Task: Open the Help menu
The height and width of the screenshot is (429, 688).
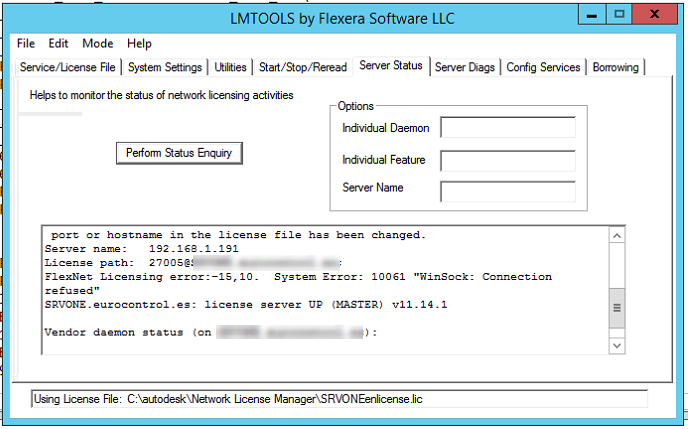Action: coord(140,44)
